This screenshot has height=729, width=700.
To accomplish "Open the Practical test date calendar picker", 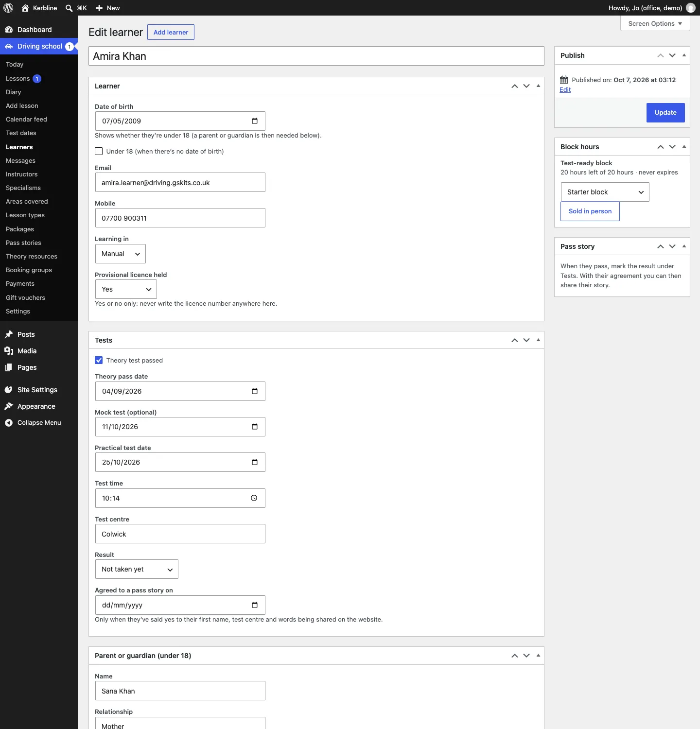I will (x=254, y=462).
